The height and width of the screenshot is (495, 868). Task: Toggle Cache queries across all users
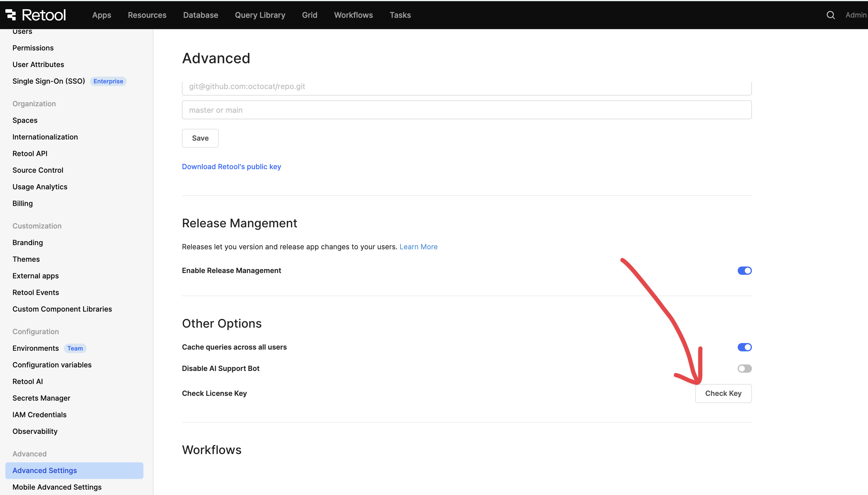[744, 347]
